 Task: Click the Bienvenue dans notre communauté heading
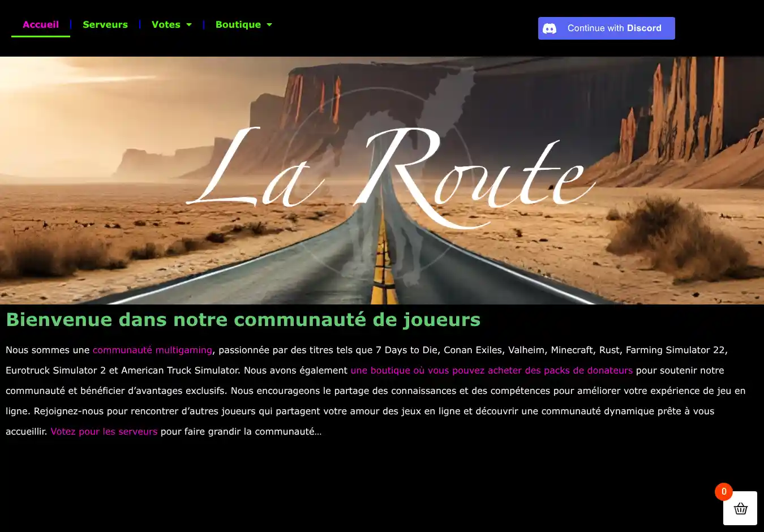tap(243, 320)
